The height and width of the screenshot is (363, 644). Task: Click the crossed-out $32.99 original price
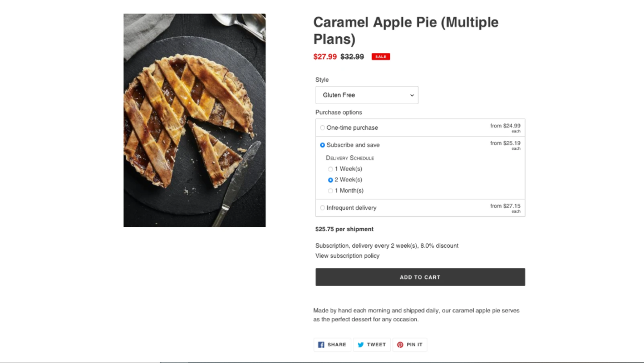352,57
